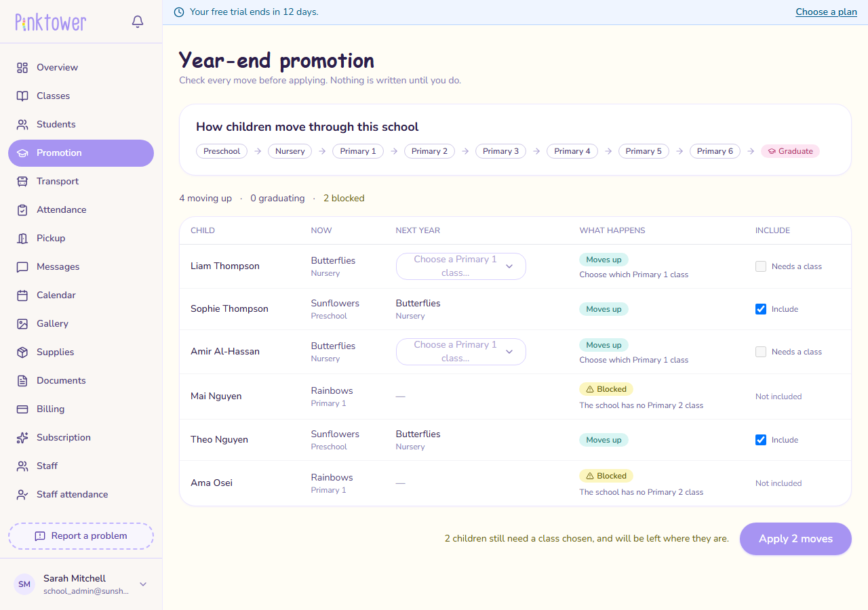Click Blocked badge in Mai Nguyen row
The height and width of the screenshot is (610, 868).
[x=606, y=389]
